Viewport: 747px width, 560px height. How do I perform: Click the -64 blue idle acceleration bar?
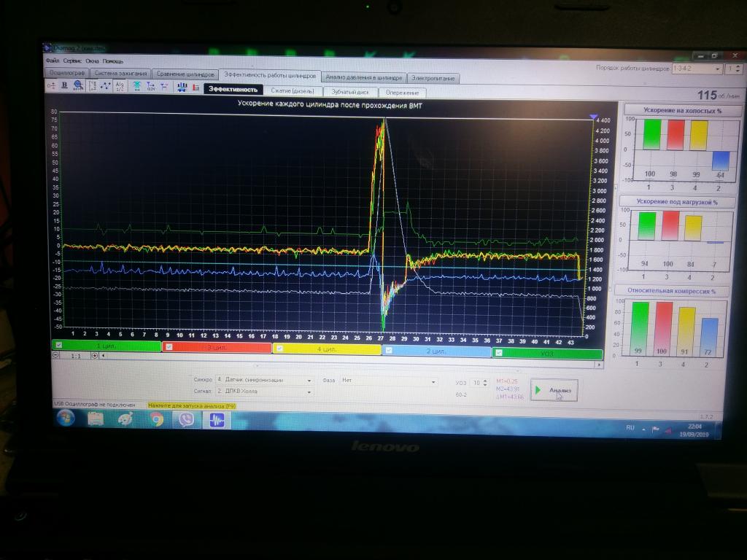720,161
